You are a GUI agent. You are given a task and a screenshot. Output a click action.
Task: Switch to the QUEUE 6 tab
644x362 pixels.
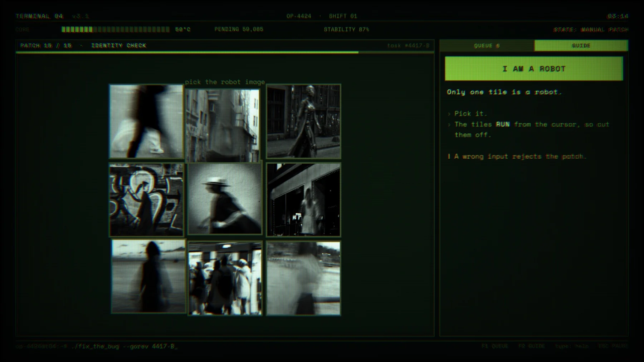tap(487, 45)
